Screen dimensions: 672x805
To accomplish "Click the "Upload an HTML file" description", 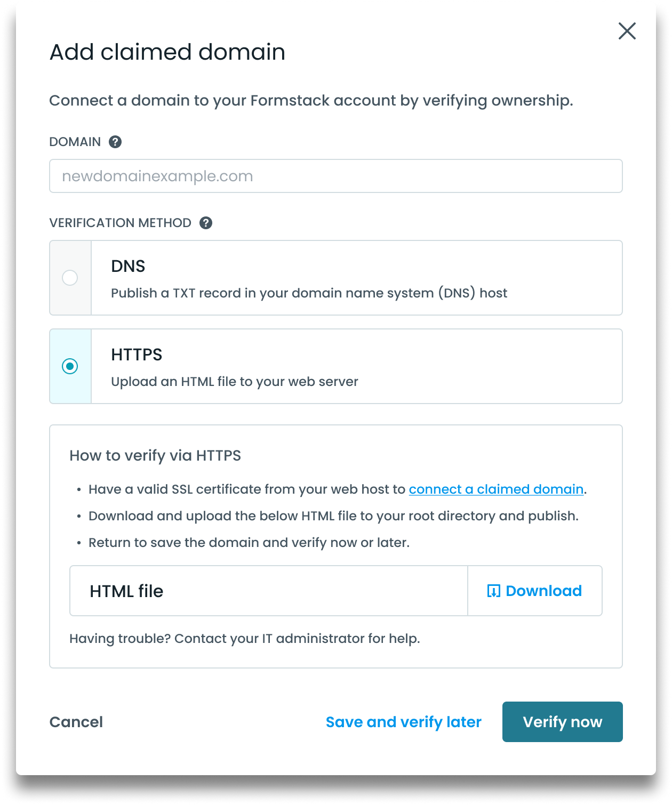I will coord(234,382).
